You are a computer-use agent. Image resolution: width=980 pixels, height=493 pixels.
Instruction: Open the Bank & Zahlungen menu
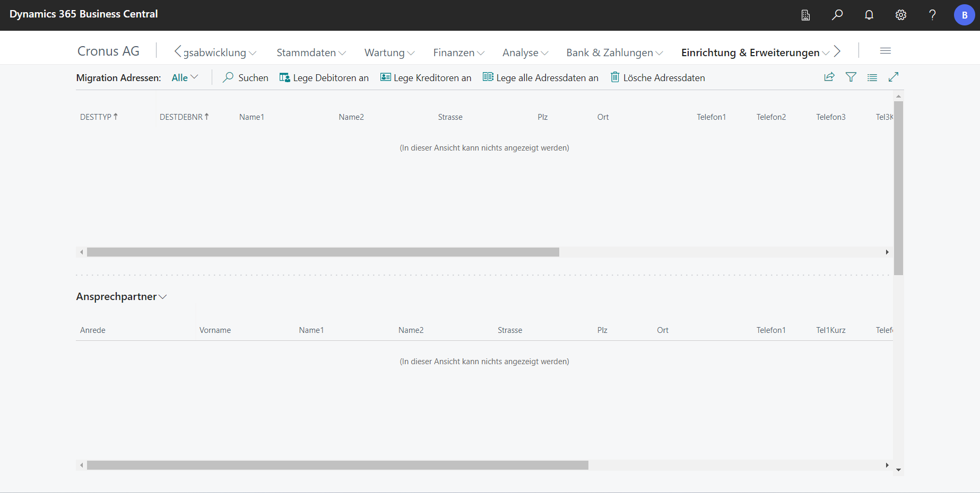[614, 52]
